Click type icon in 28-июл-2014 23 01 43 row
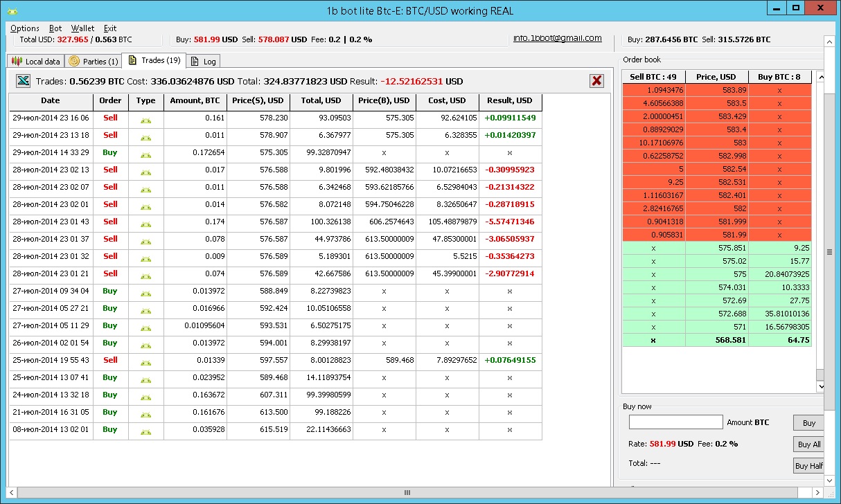The width and height of the screenshot is (841, 504). tap(145, 224)
